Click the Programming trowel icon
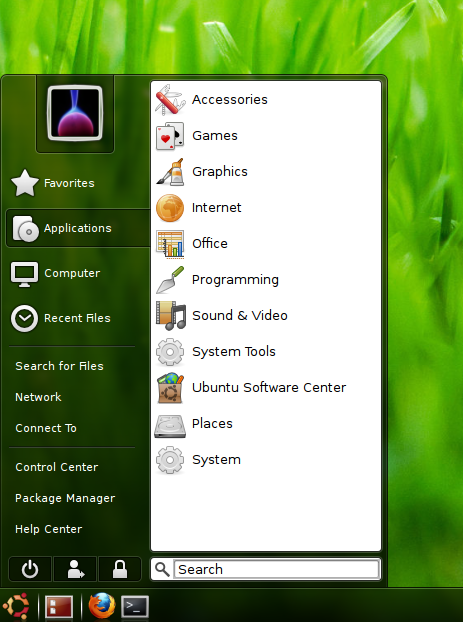Screen dimensions: 463x622 tap(170, 280)
